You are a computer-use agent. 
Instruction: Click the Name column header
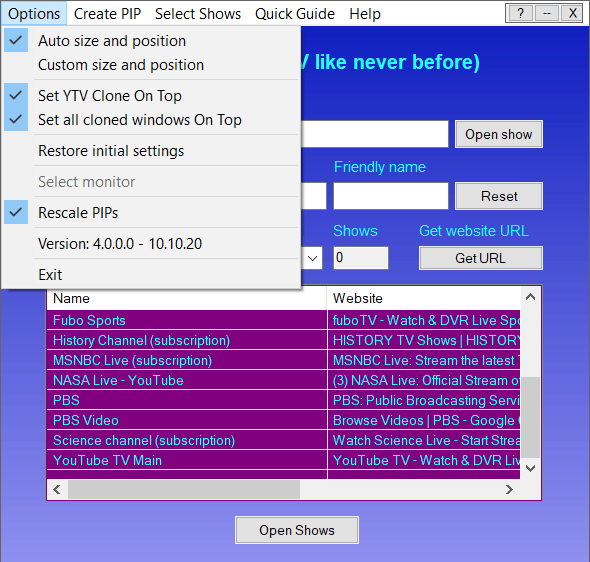(186, 298)
